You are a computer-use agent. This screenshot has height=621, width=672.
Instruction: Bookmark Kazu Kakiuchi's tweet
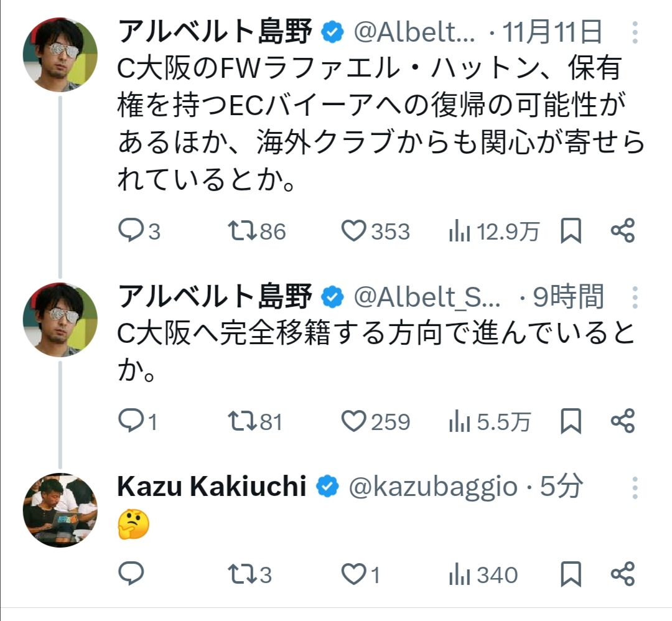[x=571, y=574]
